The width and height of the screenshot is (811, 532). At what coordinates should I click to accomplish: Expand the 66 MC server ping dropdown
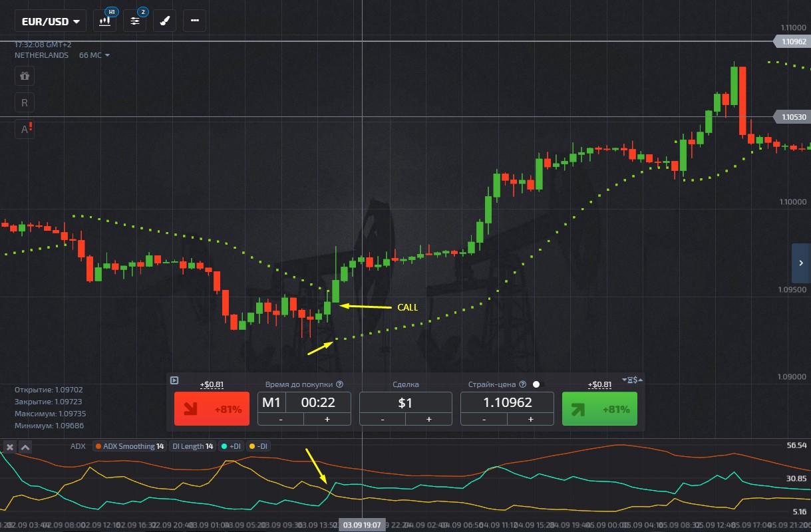click(x=94, y=55)
